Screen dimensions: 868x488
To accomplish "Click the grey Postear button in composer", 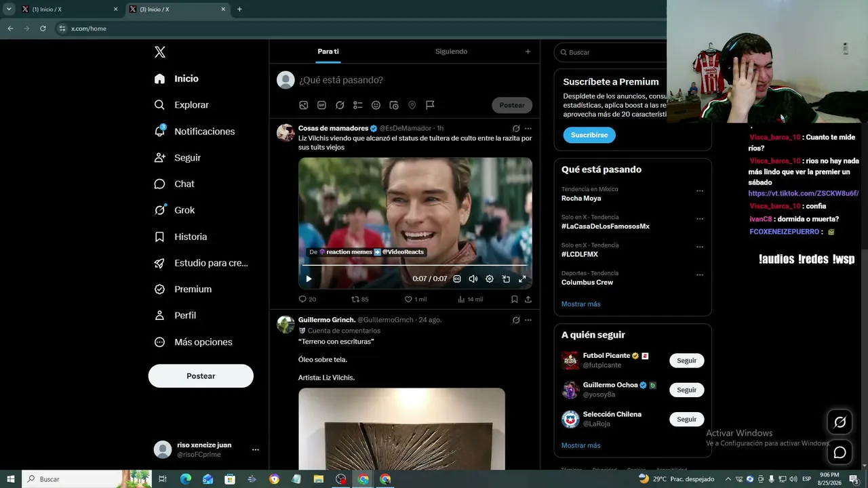I will [512, 105].
